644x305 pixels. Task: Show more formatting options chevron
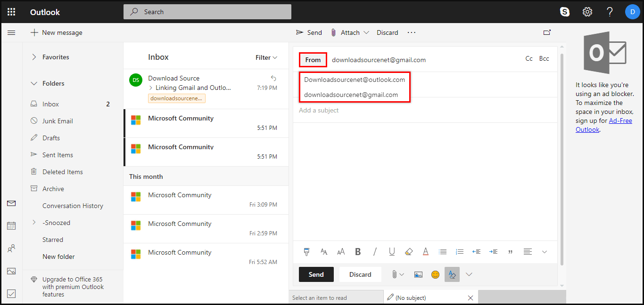[x=545, y=252]
